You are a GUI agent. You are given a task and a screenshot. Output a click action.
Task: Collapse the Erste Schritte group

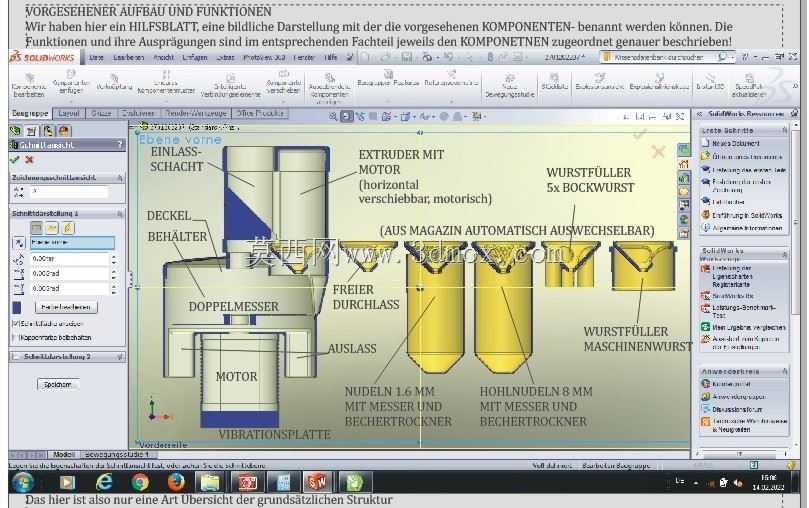(785, 130)
